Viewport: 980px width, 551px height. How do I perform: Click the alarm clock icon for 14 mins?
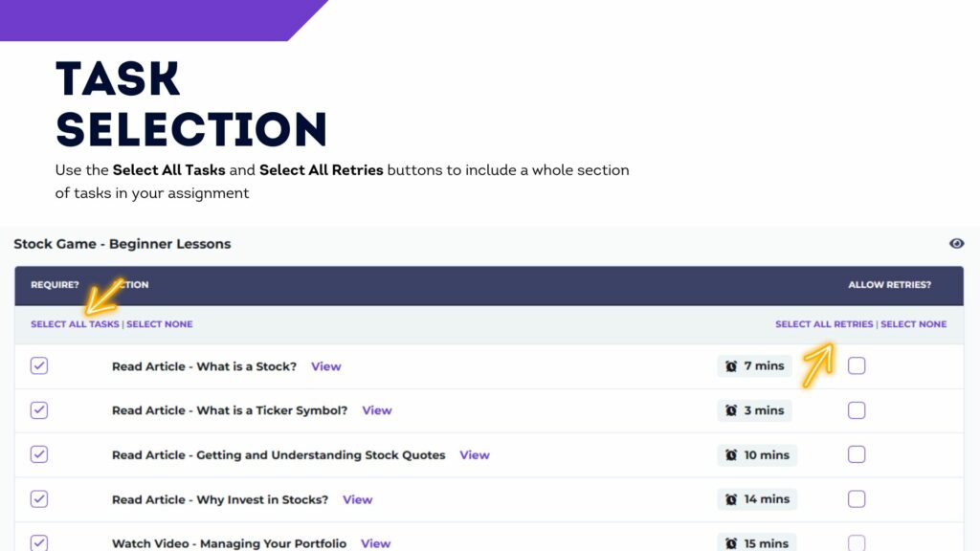730,499
